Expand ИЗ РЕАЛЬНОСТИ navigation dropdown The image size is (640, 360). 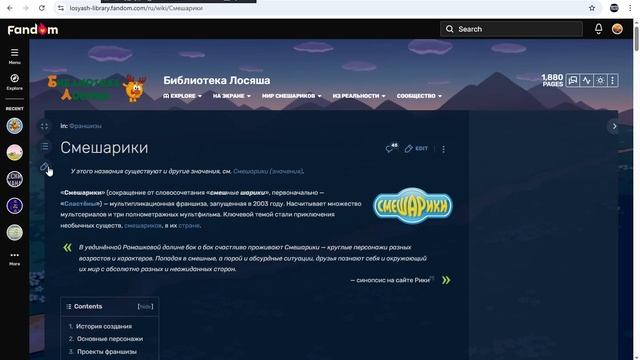tap(359, 96)
